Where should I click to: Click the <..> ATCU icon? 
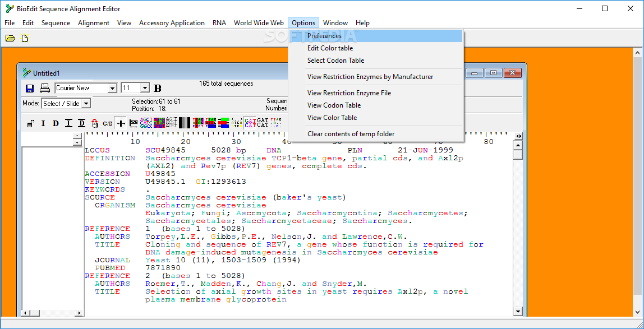click(237, 123)
